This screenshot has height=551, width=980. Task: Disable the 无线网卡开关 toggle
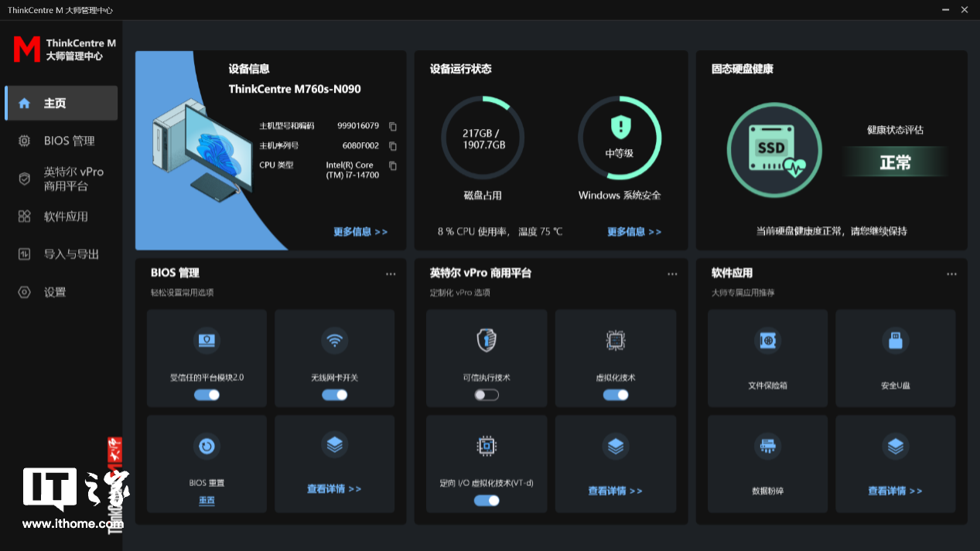click(x=334, y=395)
